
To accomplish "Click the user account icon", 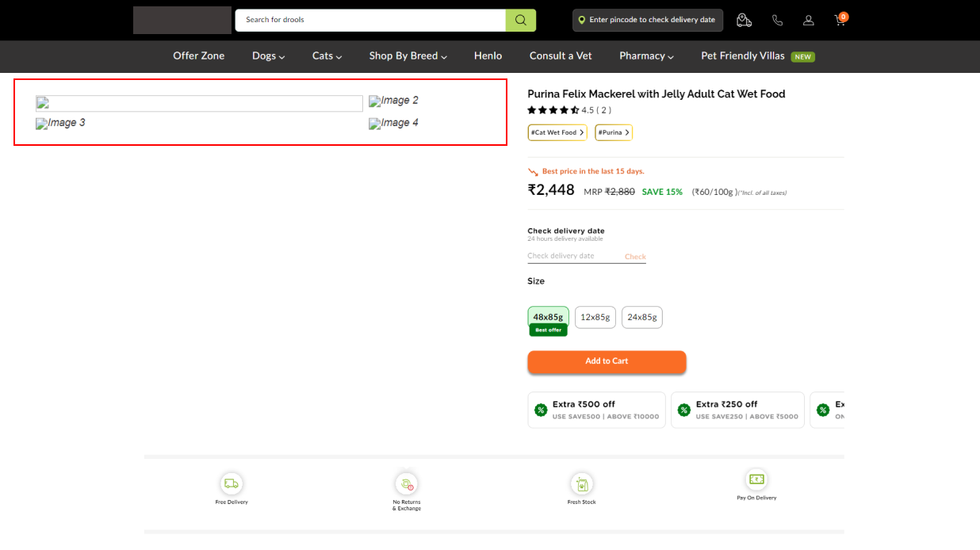I will tap(808, 20).
